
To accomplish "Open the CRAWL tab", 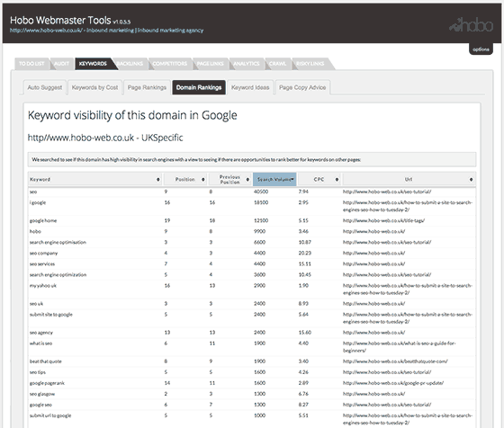I will [x=277, y=64].
